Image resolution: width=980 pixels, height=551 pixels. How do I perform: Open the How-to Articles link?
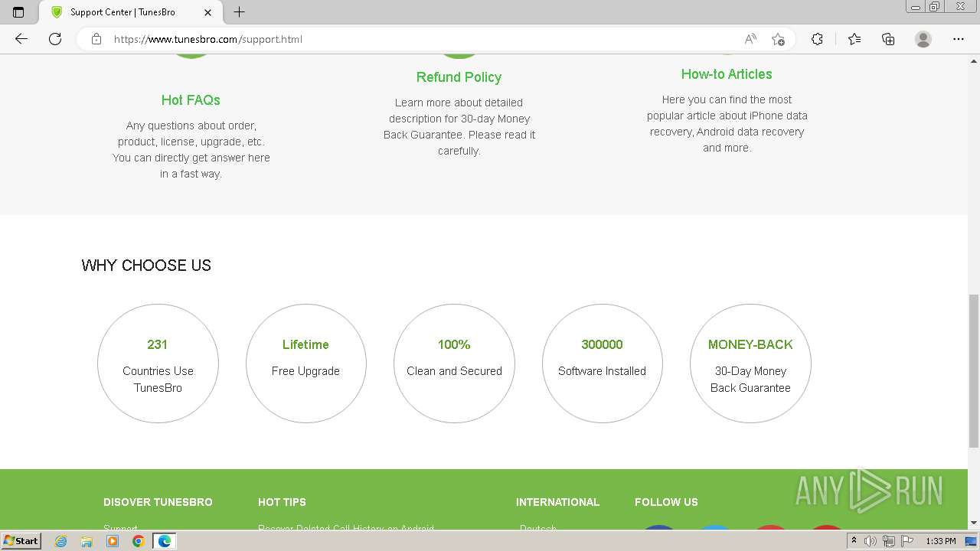(x=727, y=74)
